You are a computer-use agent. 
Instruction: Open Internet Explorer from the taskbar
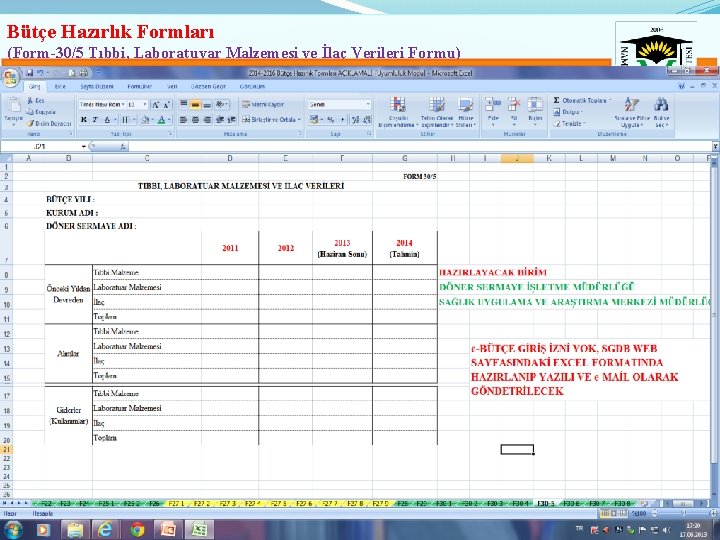[x=105, y=530]
